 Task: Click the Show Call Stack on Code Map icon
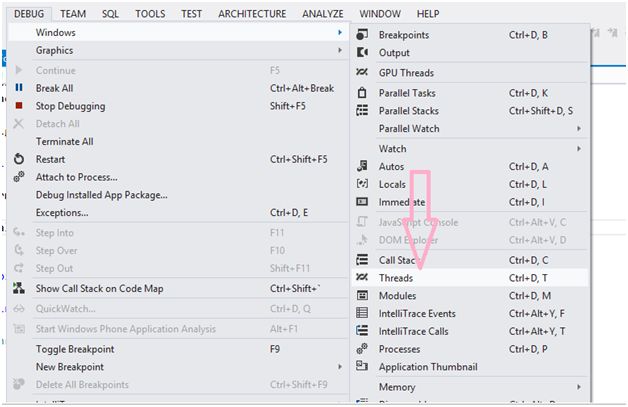(18, 288)
